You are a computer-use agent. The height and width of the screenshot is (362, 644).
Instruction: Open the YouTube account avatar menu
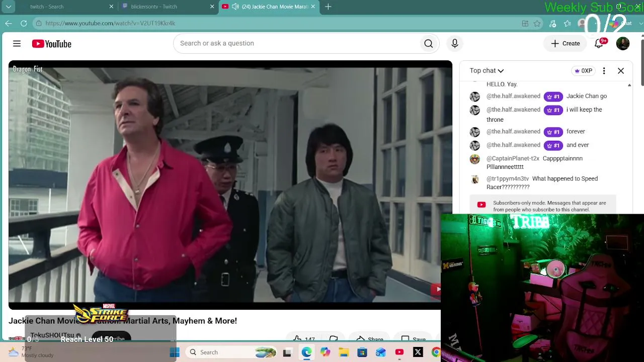pyautogui.click(x=623, y=44)
